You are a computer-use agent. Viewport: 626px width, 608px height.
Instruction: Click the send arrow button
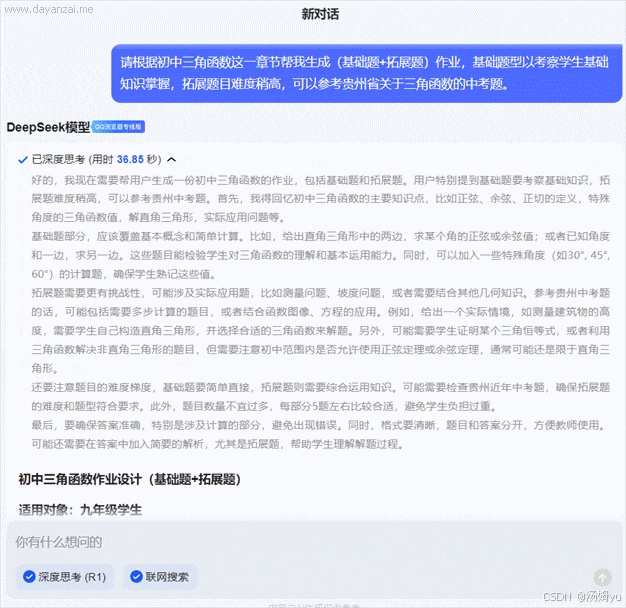click(602, 577)
